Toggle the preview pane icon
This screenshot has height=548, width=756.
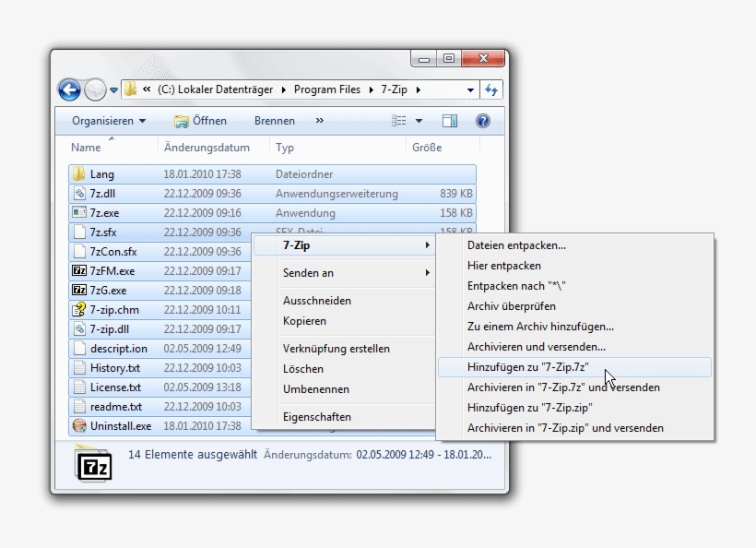click(x=450, y=121)
